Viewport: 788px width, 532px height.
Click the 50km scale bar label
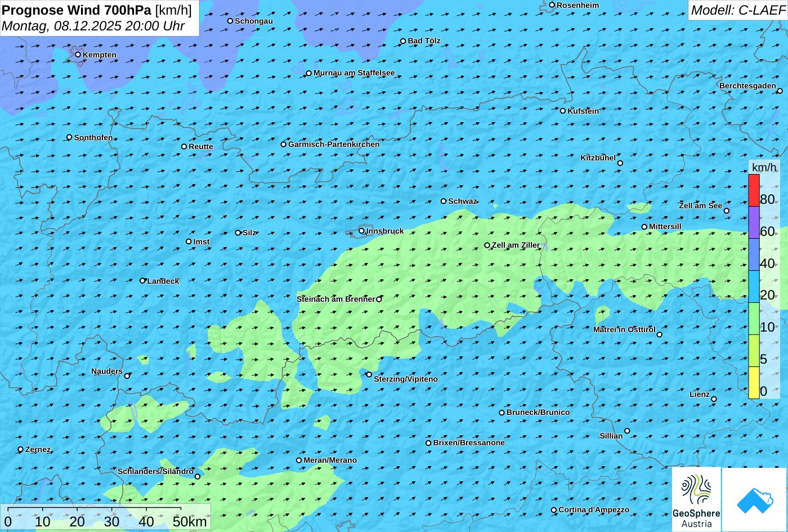(190, 521)
